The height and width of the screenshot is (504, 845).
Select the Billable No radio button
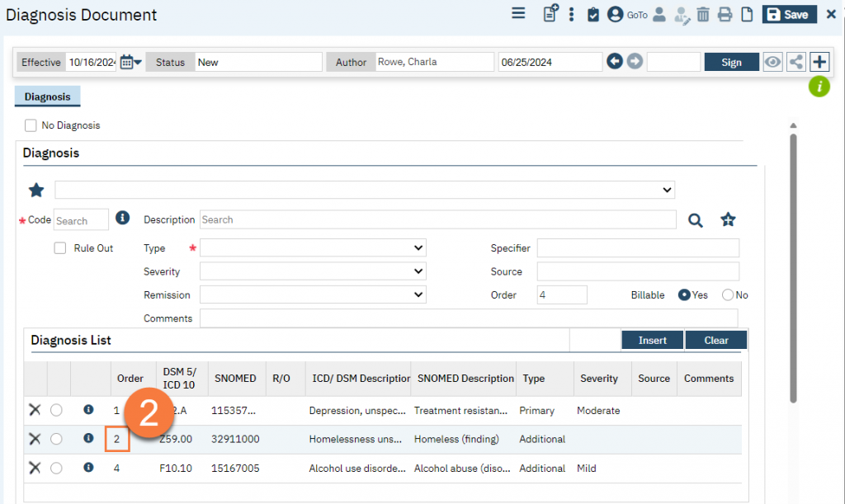(x=728, y=295)
